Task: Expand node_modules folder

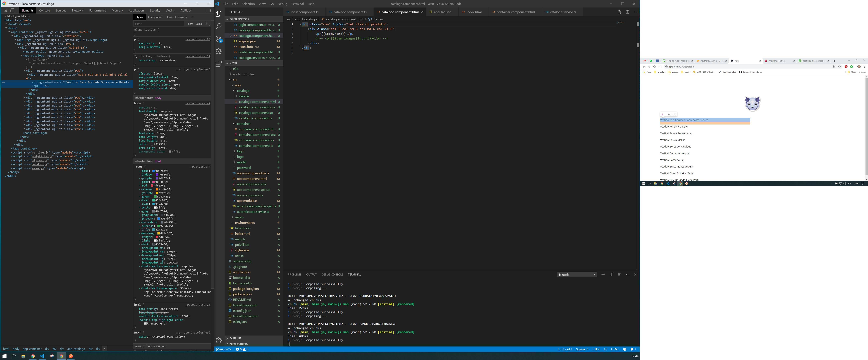Action: 243,74
